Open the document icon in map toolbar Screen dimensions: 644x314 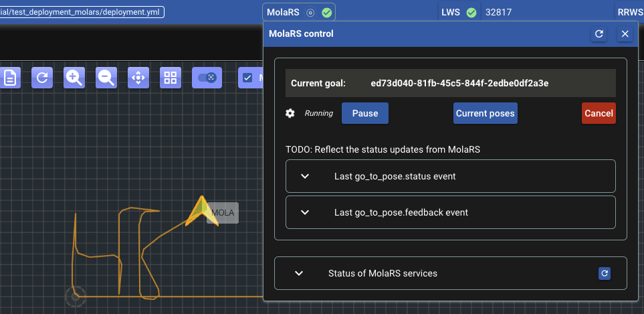9,78
